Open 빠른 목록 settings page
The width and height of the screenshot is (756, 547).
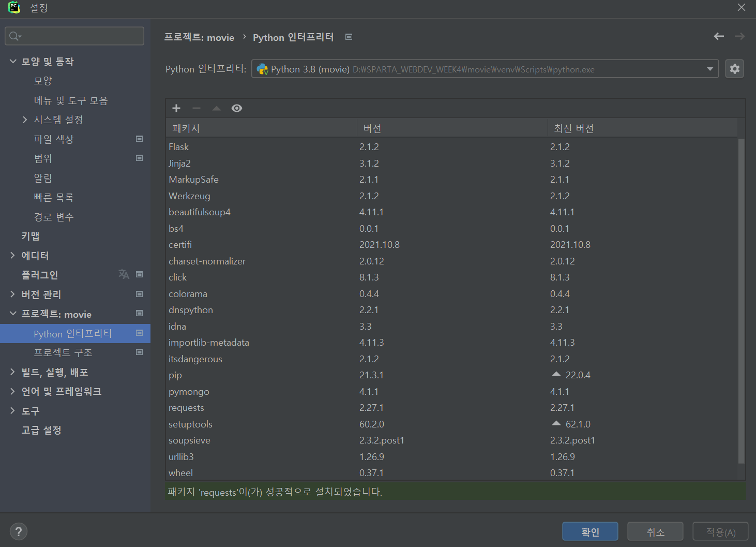[54, 197]
